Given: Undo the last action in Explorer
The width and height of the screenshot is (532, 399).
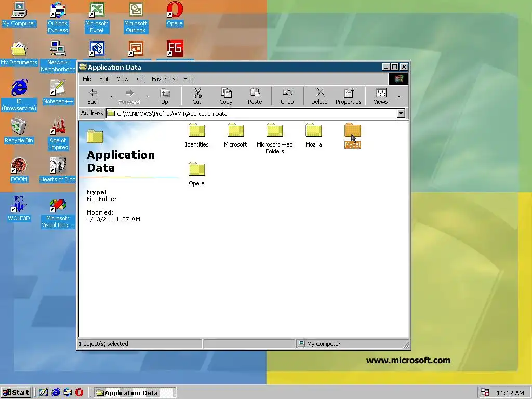Looking at the screenshot, I should (x=287, y=96).
